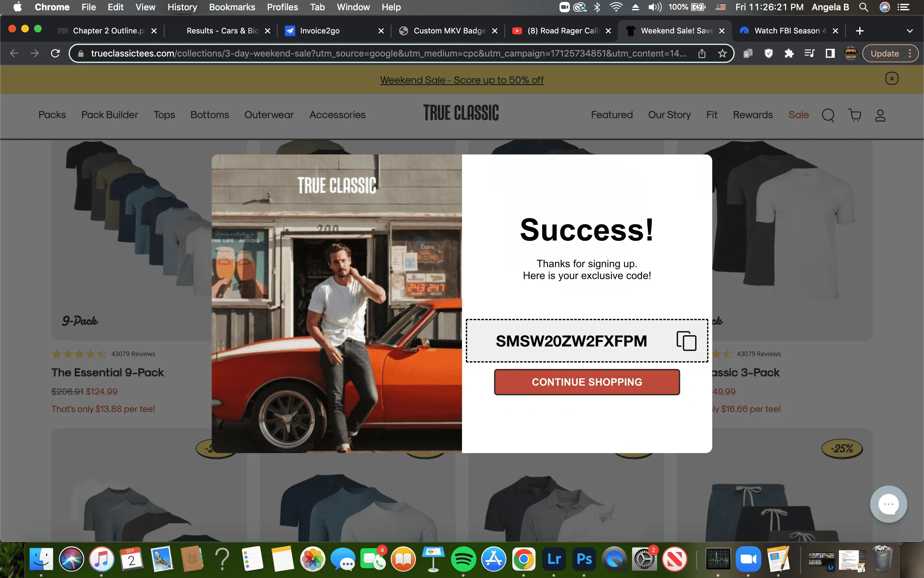Open the Accessories navigation menu
Screen dimensions: 924x578
[337, 115]
